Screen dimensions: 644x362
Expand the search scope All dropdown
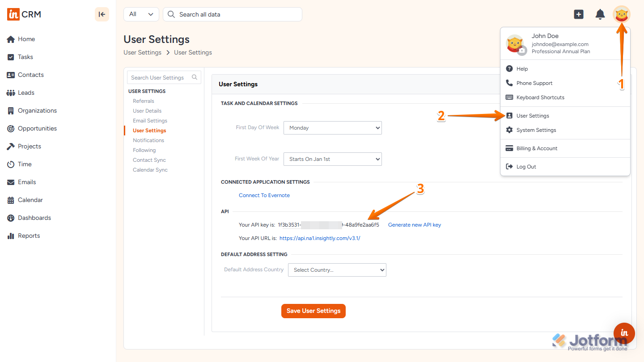141,14
